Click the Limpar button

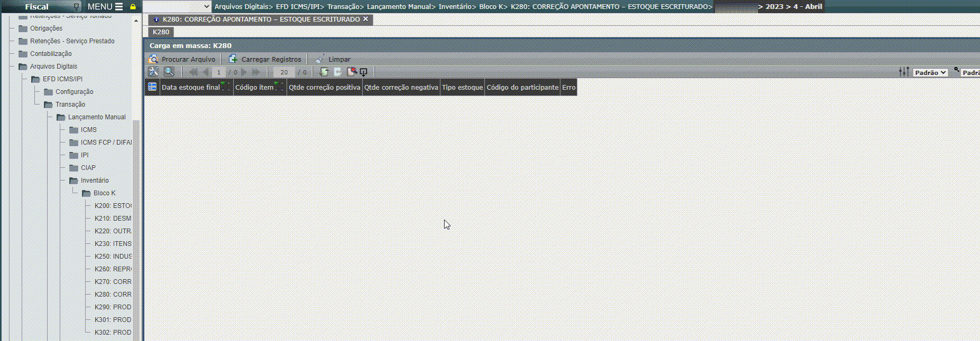click(333, 59)
